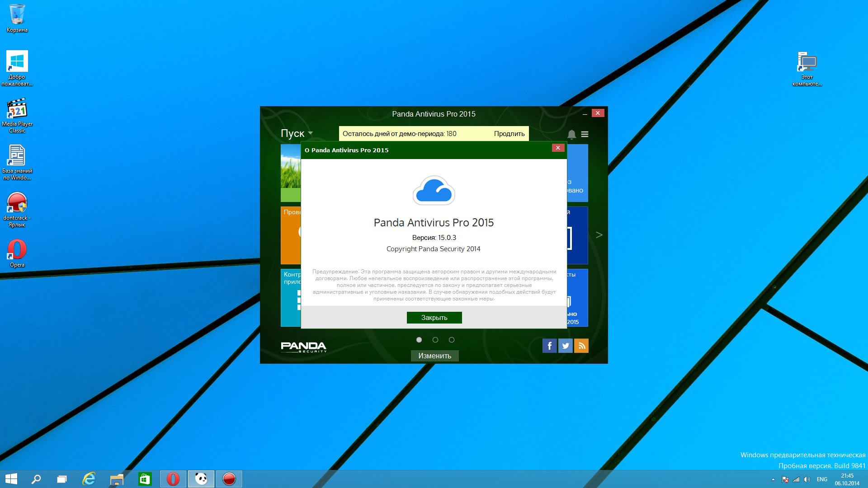Open the Windows Store taskbar icon
The width and height of the screenshot is (868, 488).
pyautogui.click(x=145, y=479)
